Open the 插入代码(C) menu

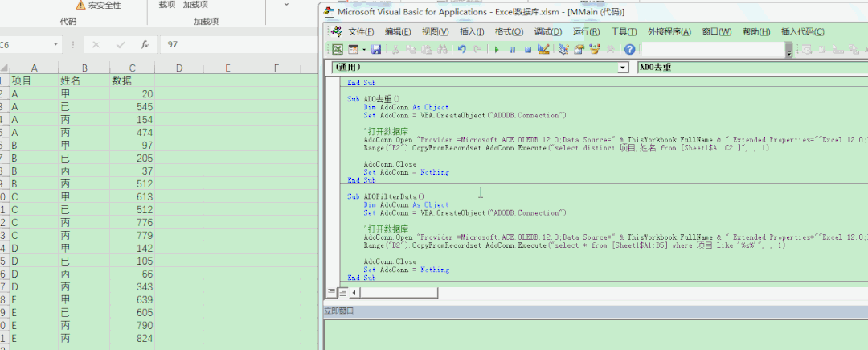(x=802, y=31)
